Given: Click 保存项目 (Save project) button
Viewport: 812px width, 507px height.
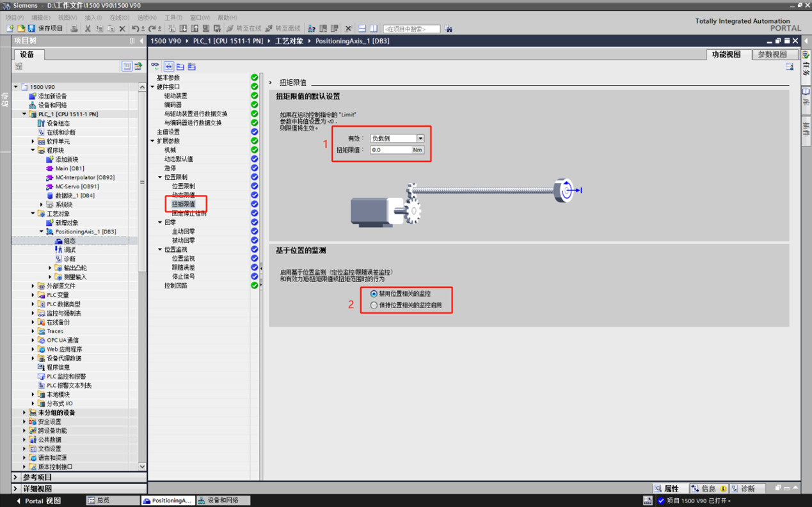Looking at the screenshot, I should point(45,29).
